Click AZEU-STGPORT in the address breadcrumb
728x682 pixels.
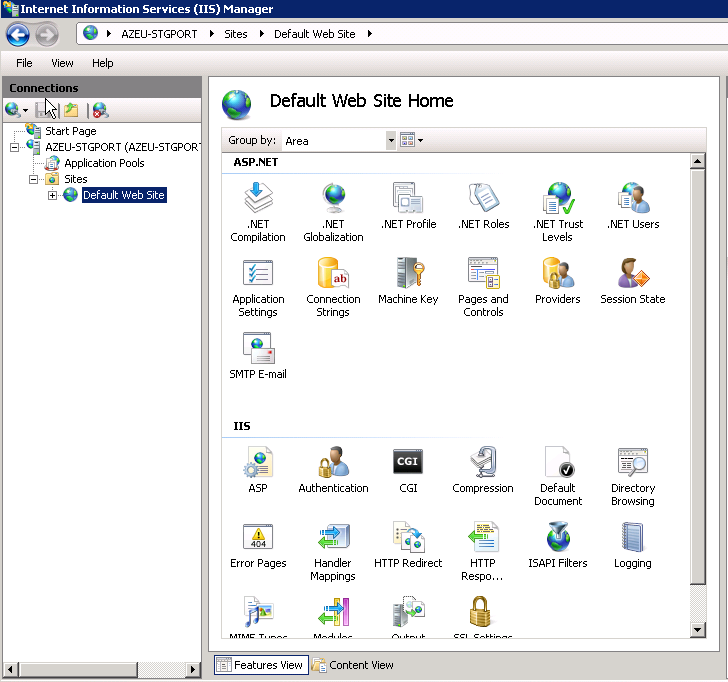[159, 34]
